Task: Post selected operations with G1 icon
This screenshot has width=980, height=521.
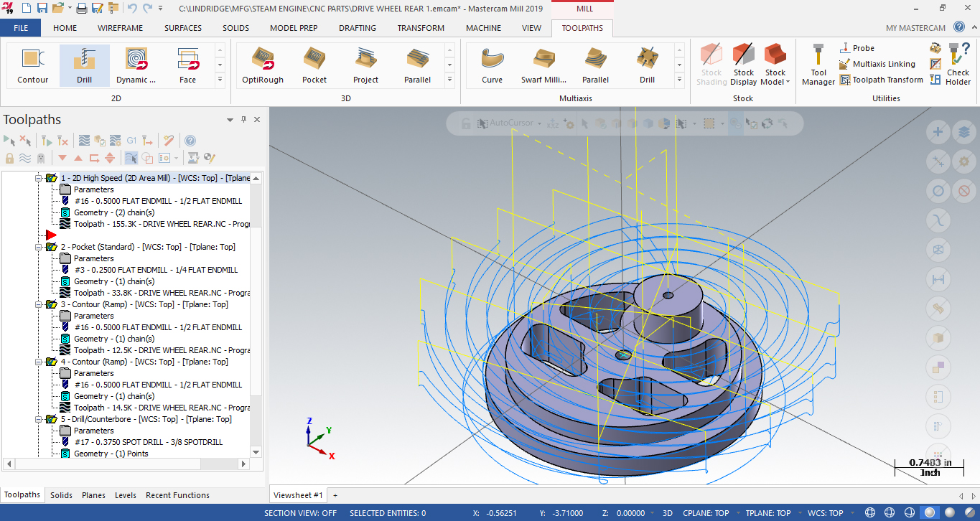Action: tap(131, 141)
